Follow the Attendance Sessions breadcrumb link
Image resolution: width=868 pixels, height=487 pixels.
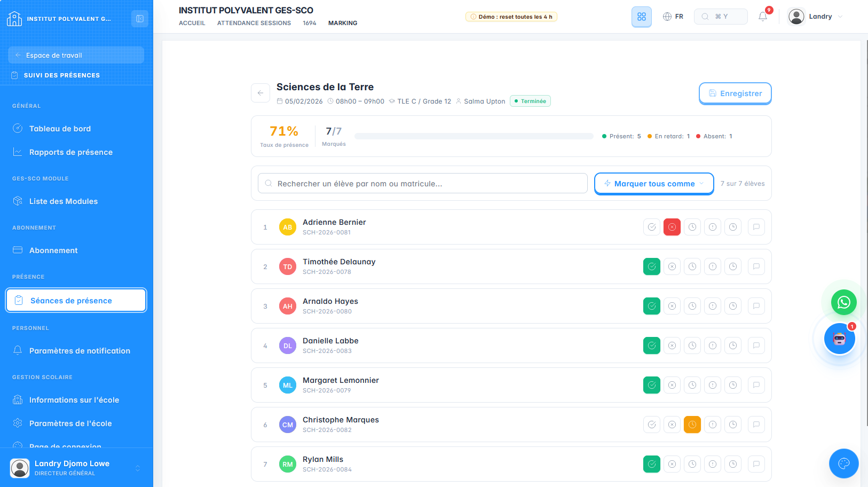pyautogui.click(x=254, y=23)
